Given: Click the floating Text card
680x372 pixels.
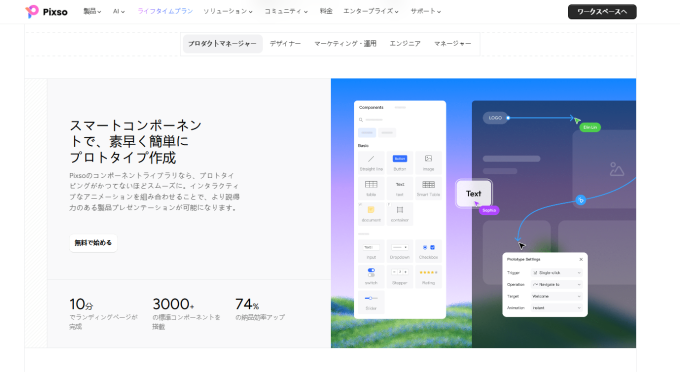Looking at the screenshot, I should 474,193.
